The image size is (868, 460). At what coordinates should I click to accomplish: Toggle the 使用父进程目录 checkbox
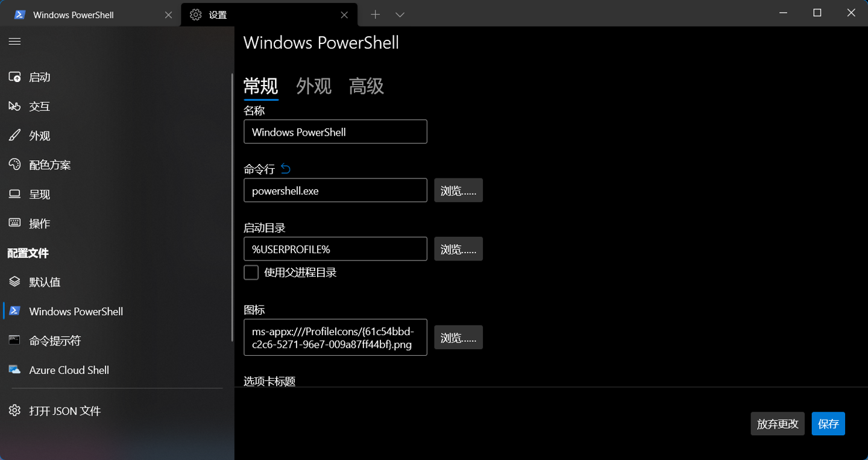tap(251, 273)
